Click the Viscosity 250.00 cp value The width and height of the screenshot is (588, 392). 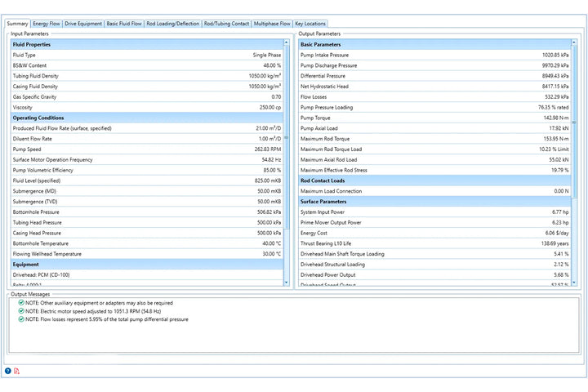[x=270, y=107]
